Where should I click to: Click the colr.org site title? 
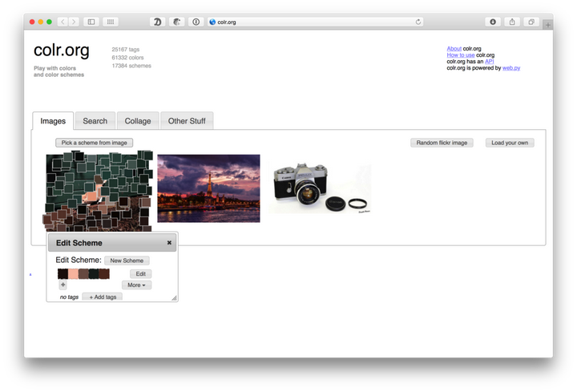62,50
